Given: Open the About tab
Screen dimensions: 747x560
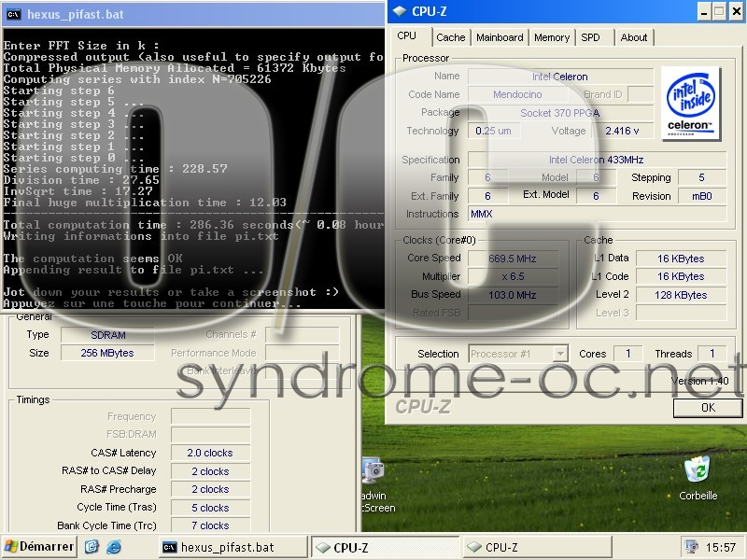Looking at the screenshot, I should pyautogui.click(x=634, y=37).
